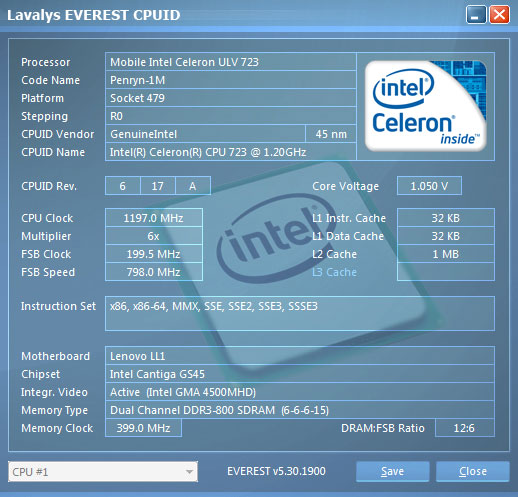The width and height of the screenshot is (518, 497).
Task: Click the CPU Clock 1197.0 MHz value
Action: (x=154, y=218)
